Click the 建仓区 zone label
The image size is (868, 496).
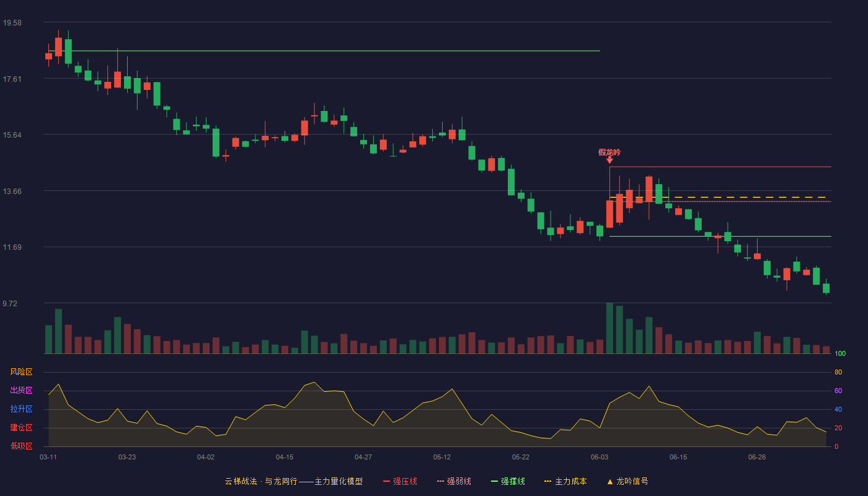21,428
